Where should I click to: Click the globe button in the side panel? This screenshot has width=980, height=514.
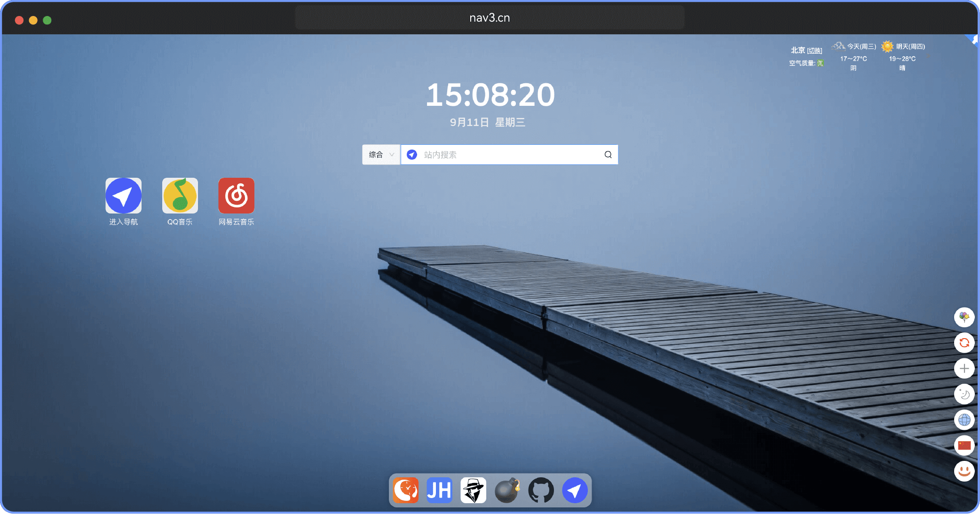pos(964,419)
